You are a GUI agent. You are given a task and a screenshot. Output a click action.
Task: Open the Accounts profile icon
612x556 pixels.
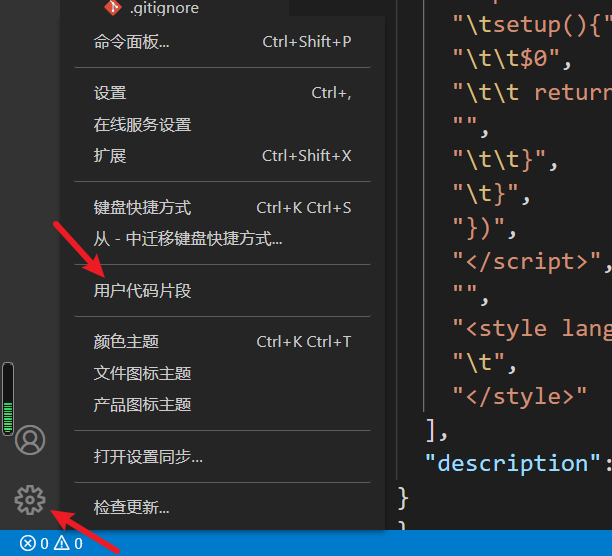point(30,440)
